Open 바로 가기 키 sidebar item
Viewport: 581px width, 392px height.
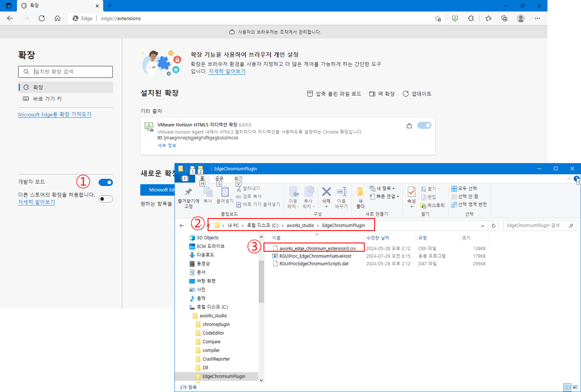coord(65,99)
